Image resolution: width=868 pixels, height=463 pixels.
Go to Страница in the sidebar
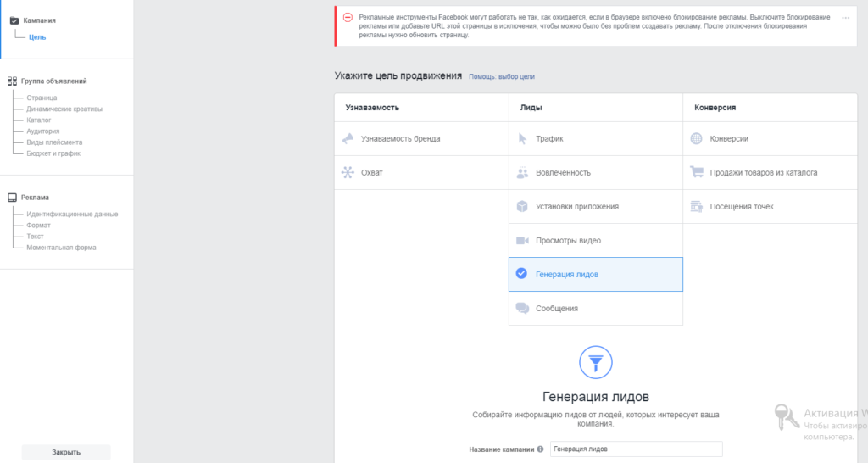(42, 98)
